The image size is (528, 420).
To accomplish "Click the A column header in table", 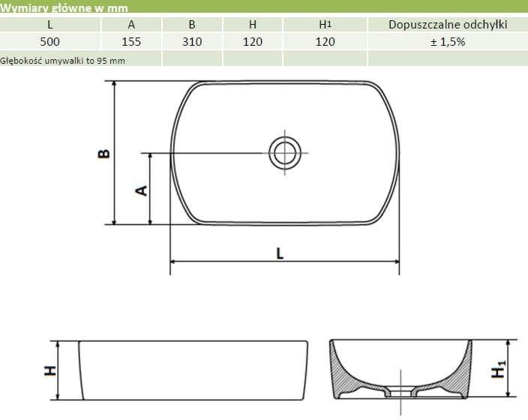I will (x=132, y=25).
